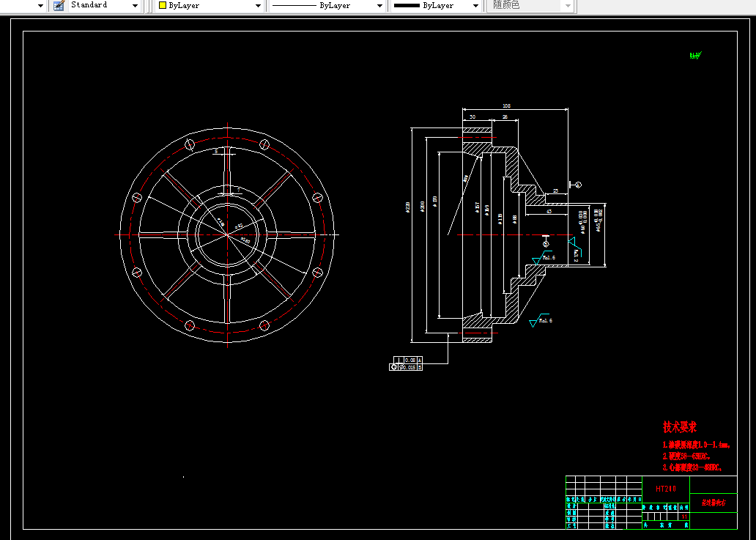Image resolution: width=756 pixels, height=540 pixels.
Task: Click the datum symbol right of section view
Action: [577, 185]
